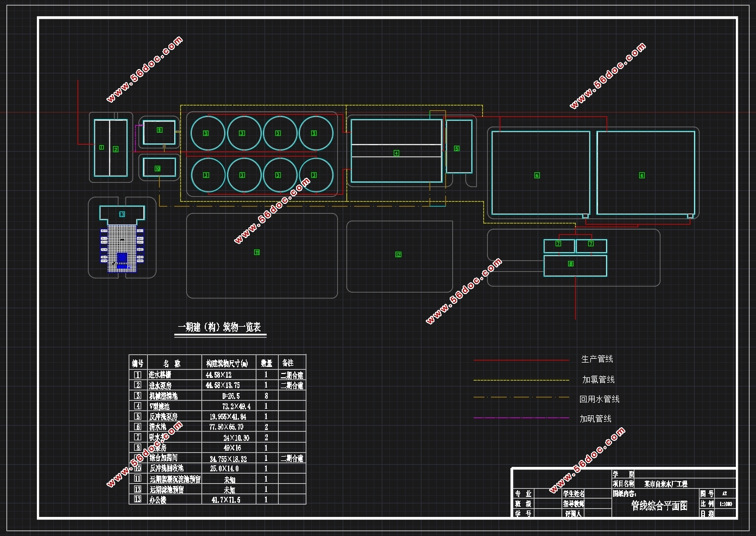Select structure tag 8 on pump house
Image resolution: width=756 pixels, height=536 pixels.
(x=571, y=264)
